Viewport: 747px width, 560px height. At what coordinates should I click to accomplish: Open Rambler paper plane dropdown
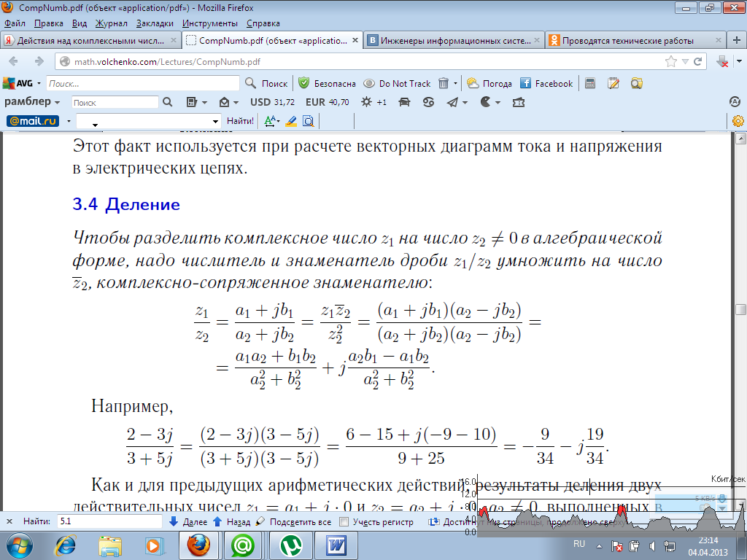(457, 102)
